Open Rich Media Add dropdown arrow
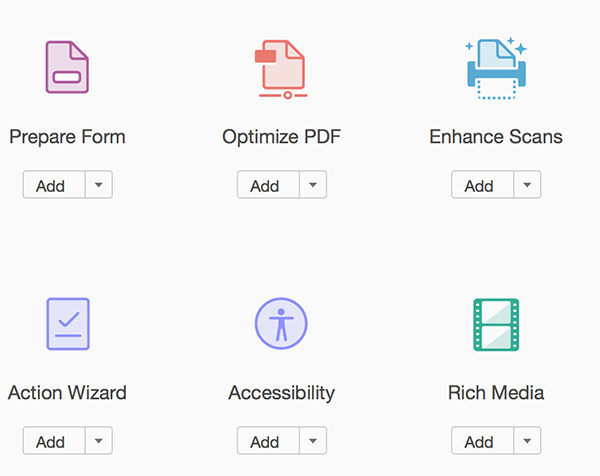The height and width of the screenshot is (476, 600). pos(527,441)
